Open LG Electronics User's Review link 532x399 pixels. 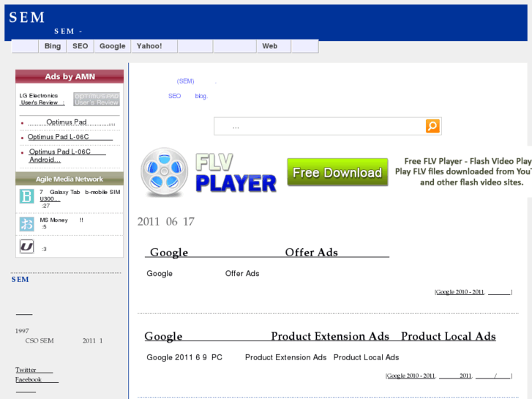coord(42,99)
